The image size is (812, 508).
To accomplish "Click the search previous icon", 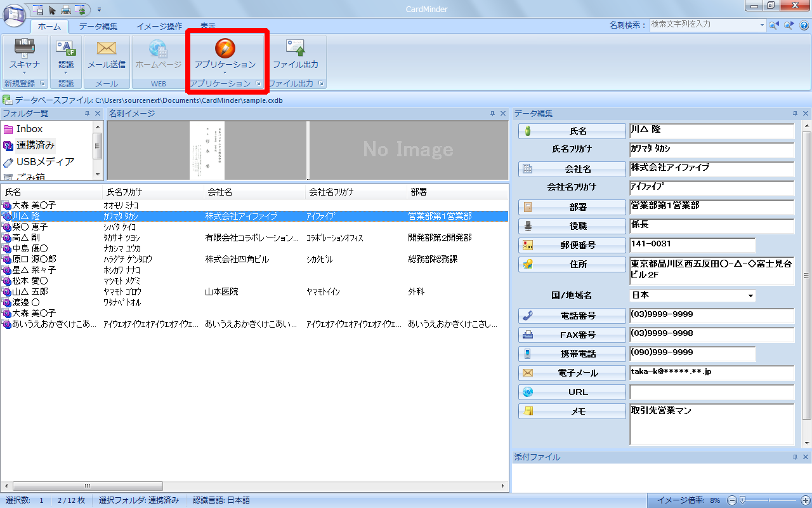I will tap(774, 25).
